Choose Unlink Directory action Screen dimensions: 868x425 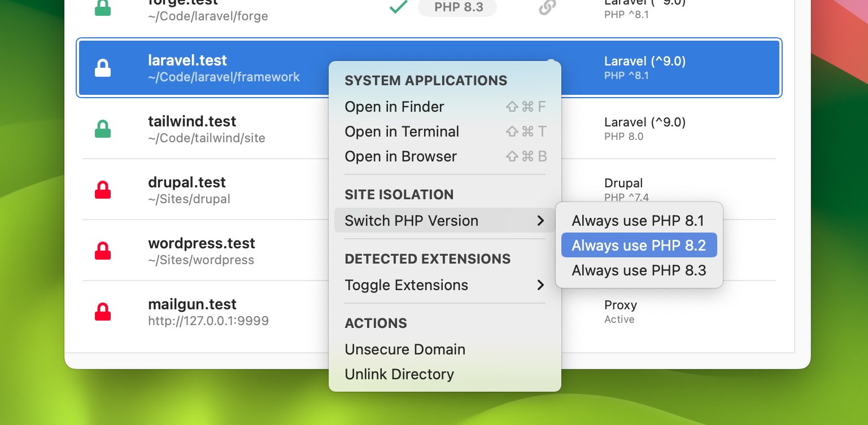445,374
